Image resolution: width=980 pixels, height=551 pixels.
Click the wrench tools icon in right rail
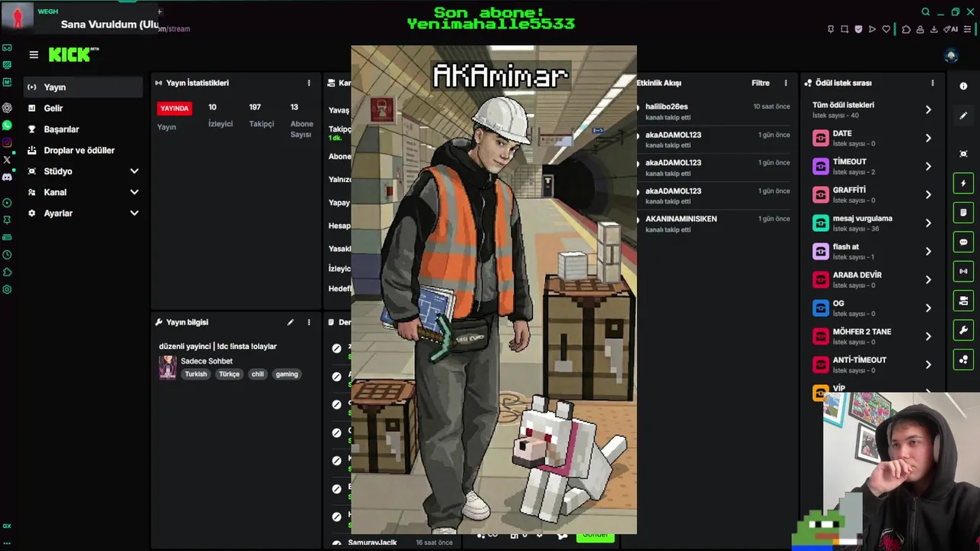pyautogui.click(x=963, y=330)
